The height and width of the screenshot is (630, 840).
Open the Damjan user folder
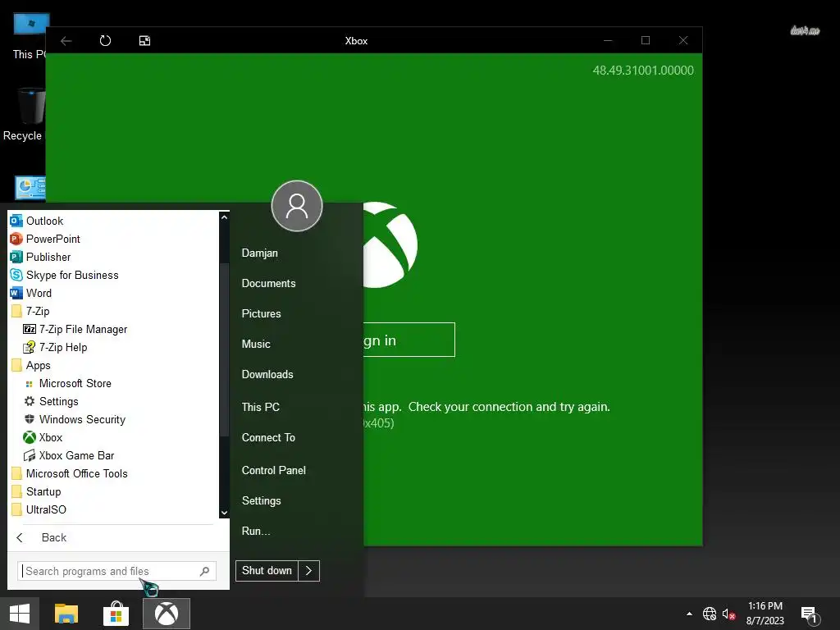pos(260,253)
